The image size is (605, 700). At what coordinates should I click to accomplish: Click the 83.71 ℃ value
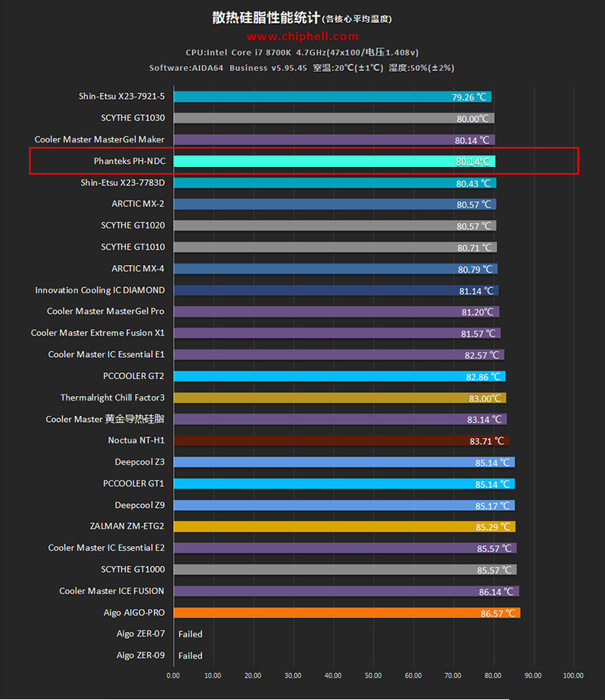[486, 441]
